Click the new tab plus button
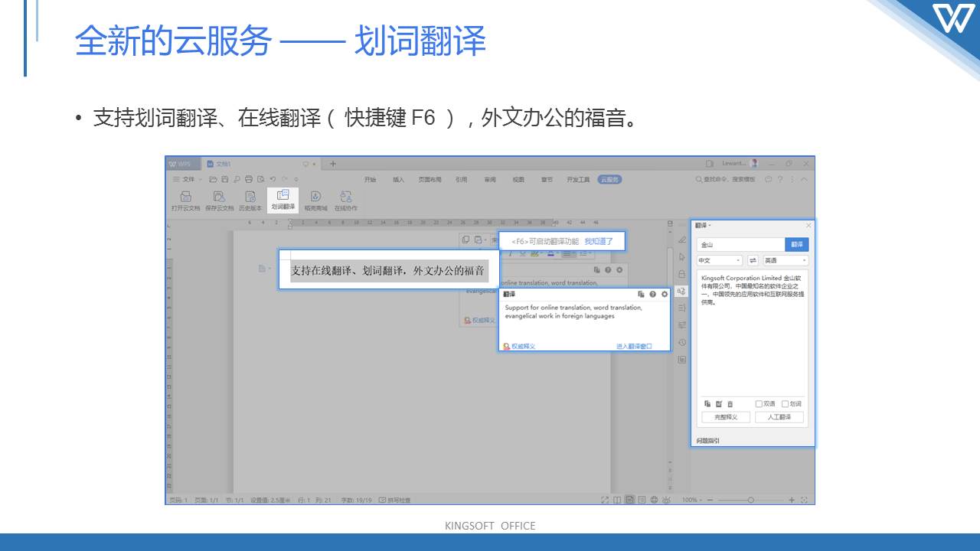 click(x=333, y=164)
